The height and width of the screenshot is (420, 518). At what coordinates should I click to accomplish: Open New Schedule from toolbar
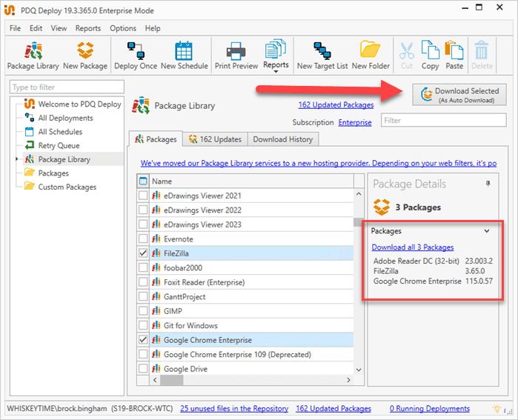tap(184, 56)
